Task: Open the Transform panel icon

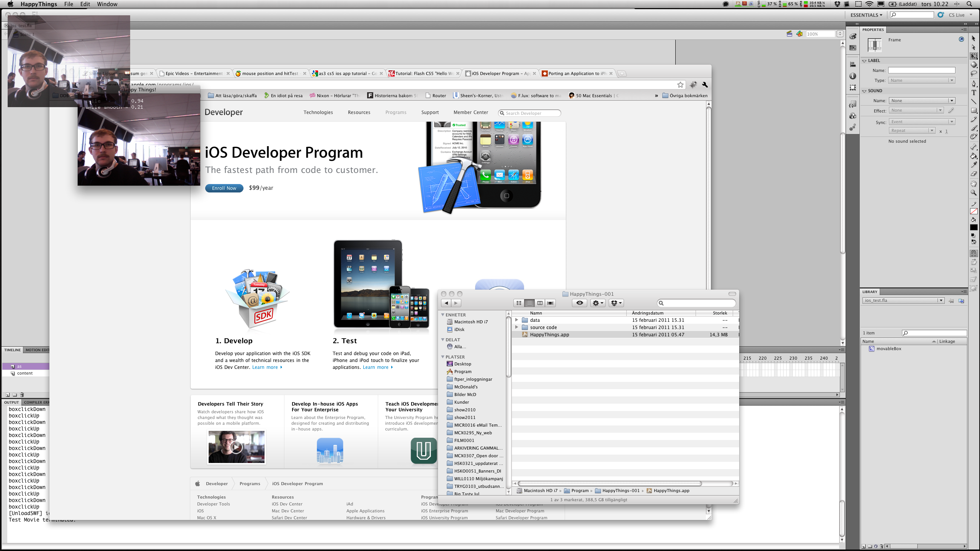Action: pos(853,87)
